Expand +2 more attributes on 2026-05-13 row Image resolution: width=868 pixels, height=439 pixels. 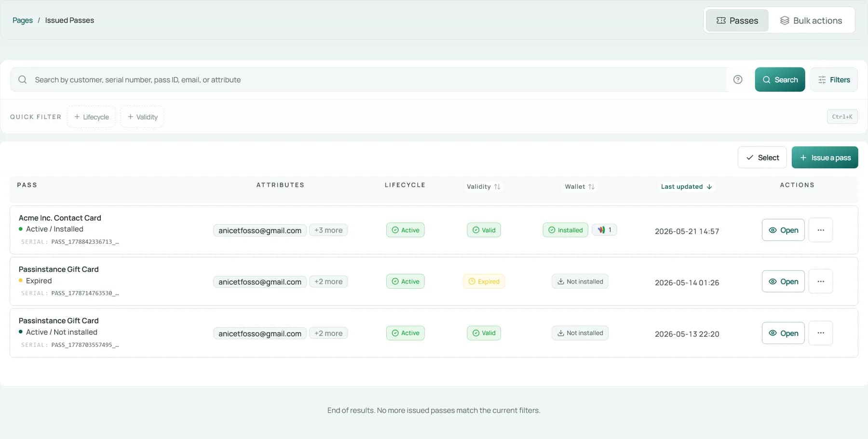coord(328,333)
